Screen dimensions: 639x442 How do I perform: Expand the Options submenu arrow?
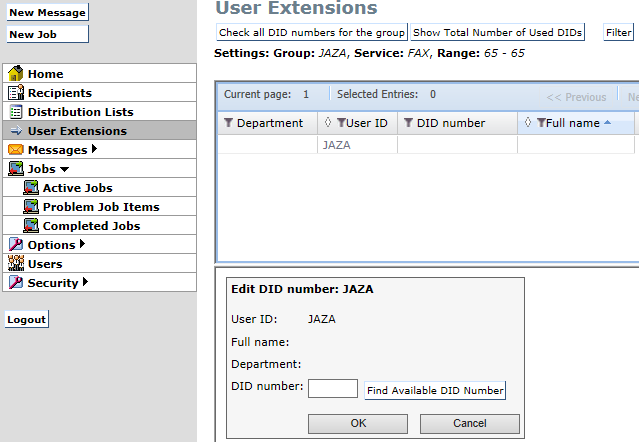(x=82, y=245)
